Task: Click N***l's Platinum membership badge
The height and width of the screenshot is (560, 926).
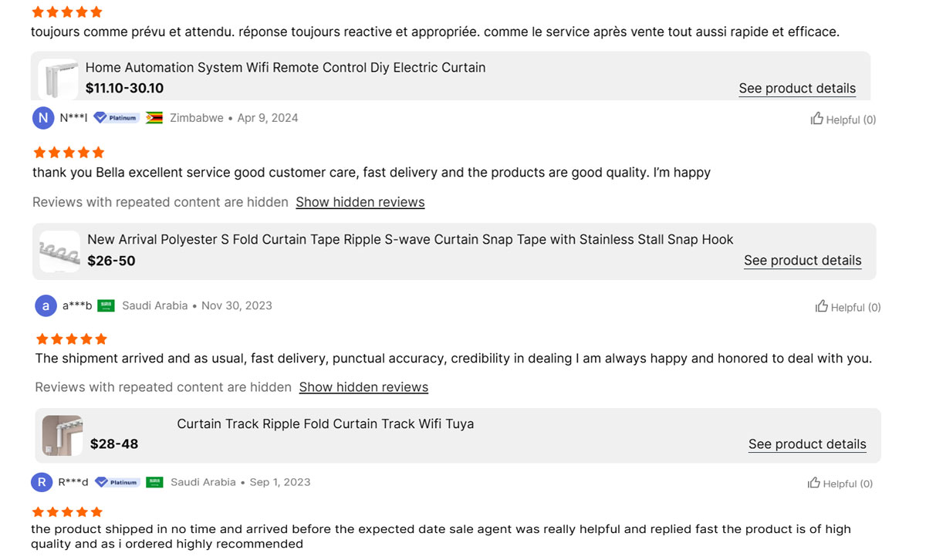Action: (117, 118)
